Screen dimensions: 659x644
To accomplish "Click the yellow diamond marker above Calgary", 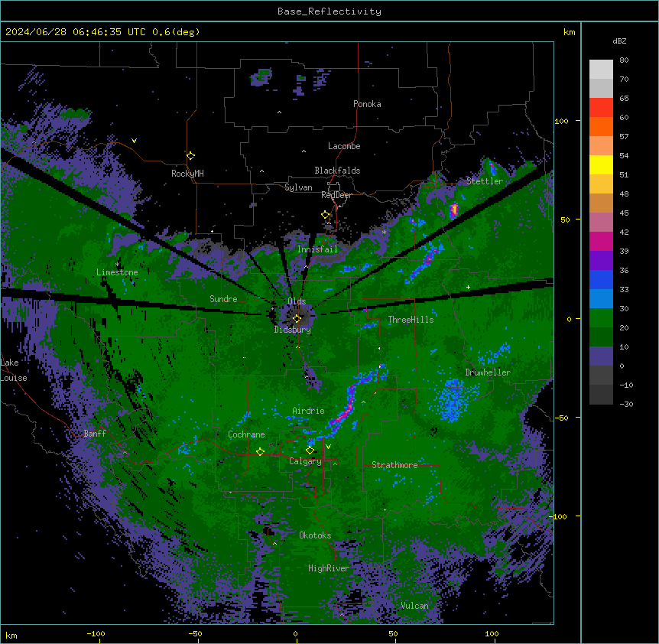I will pos(310,450).
